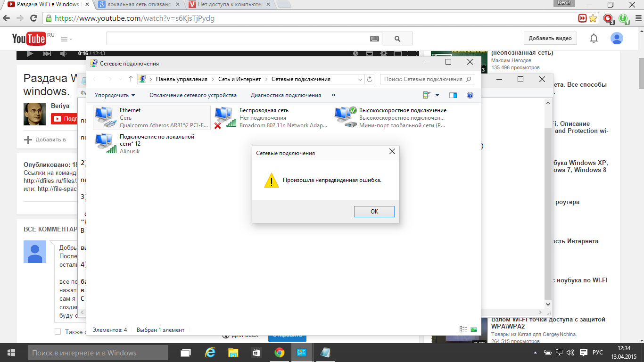Open Explorer help question mark icon

[x=470, y=95]
